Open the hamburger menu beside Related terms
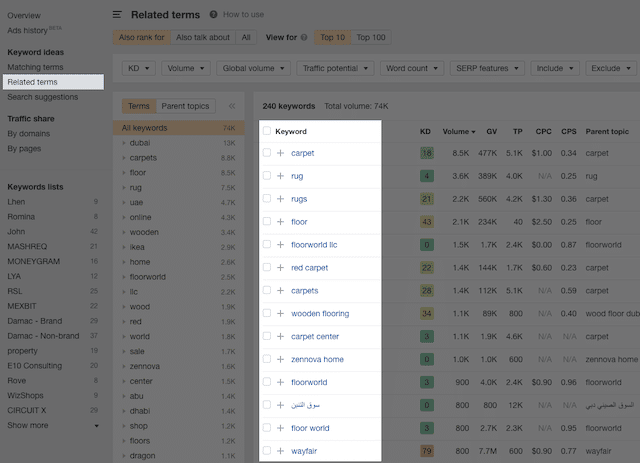 pyautogui.click(x=117, y=15)
